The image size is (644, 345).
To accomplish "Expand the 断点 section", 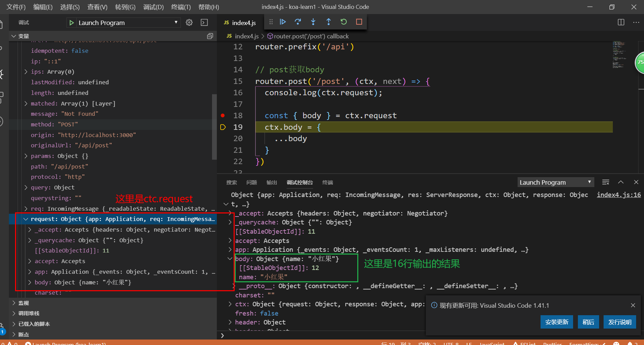I will click(x=14, y=334).
